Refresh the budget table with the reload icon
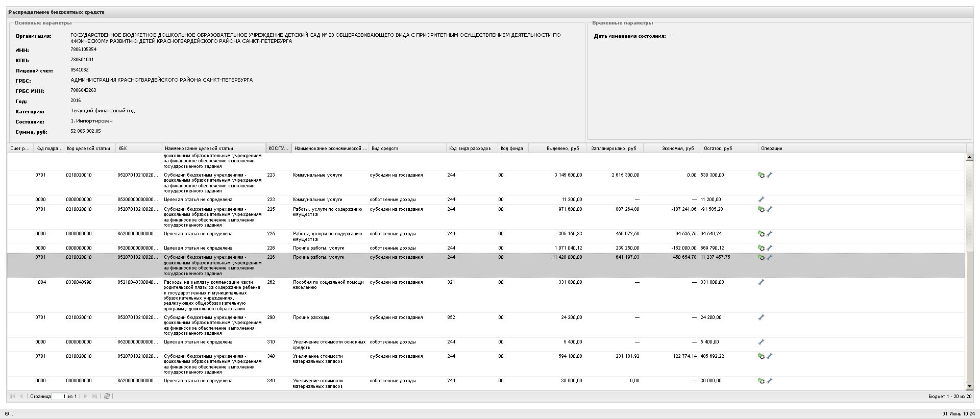Viewport: 980px width, 419px height. [107, 396]
